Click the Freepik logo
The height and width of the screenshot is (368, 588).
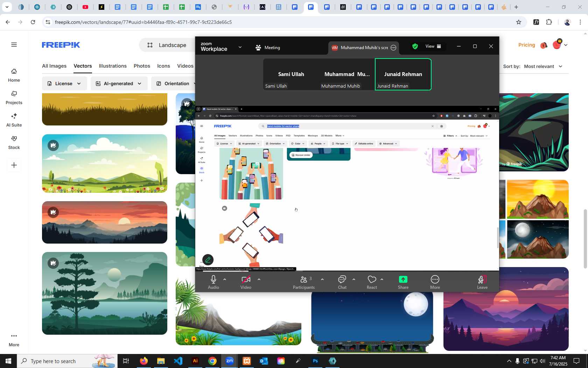click(x=61, y=45)
